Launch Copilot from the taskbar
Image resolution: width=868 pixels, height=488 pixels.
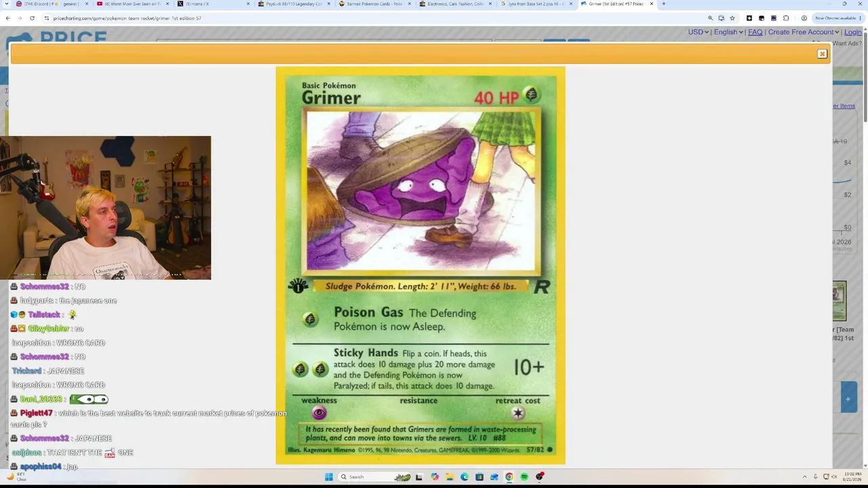click(x=435, y=477)
